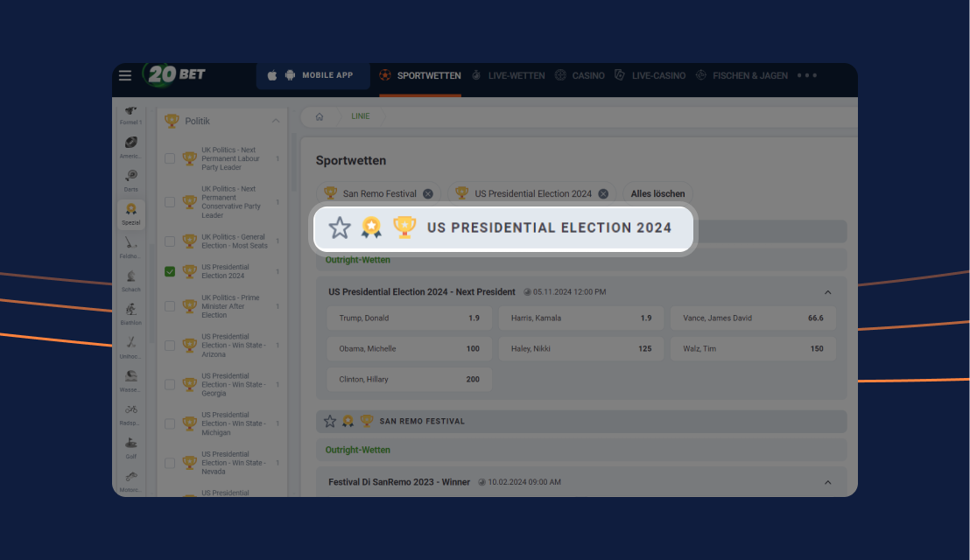
Task: Click the San Remo Festival chip label
Action: coord(380,194)
